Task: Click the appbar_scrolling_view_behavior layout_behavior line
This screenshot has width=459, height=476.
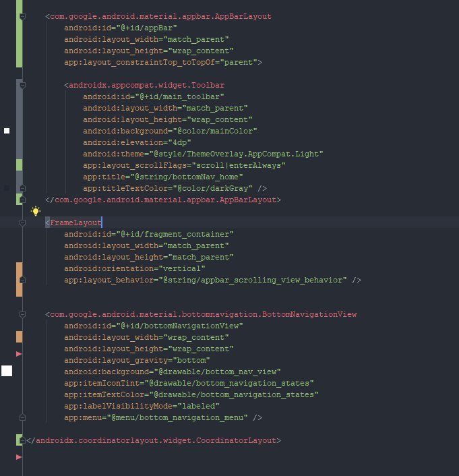Action: (x=212, y=280)
